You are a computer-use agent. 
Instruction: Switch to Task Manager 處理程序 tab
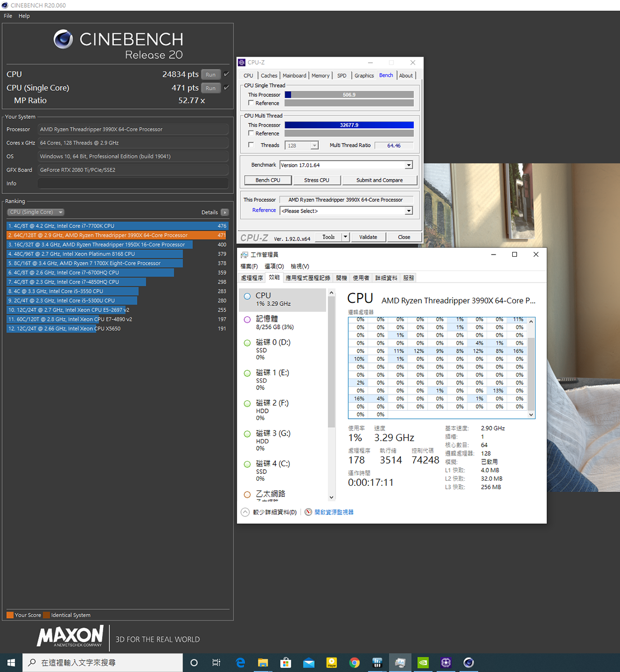[252, 278]
